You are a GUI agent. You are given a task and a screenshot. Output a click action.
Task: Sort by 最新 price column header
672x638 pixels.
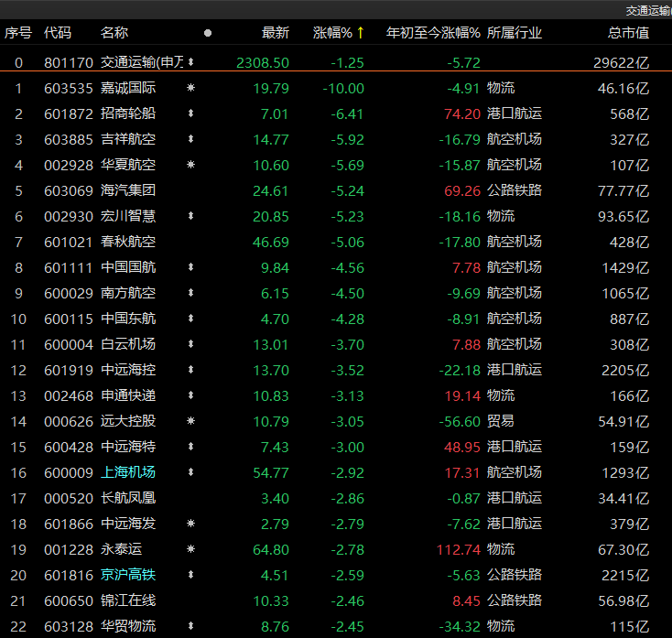[275, 33]
